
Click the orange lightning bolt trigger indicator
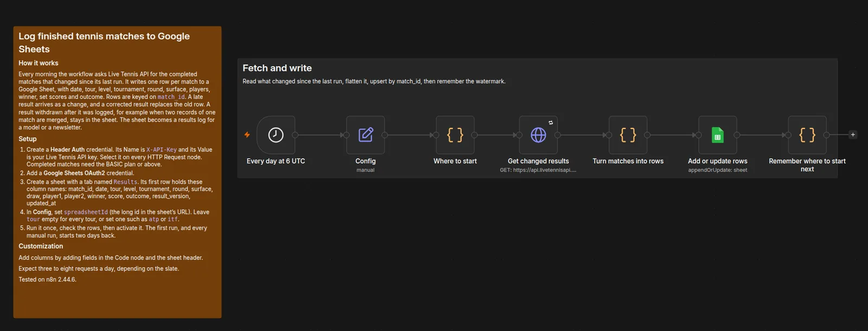[247, 135]
